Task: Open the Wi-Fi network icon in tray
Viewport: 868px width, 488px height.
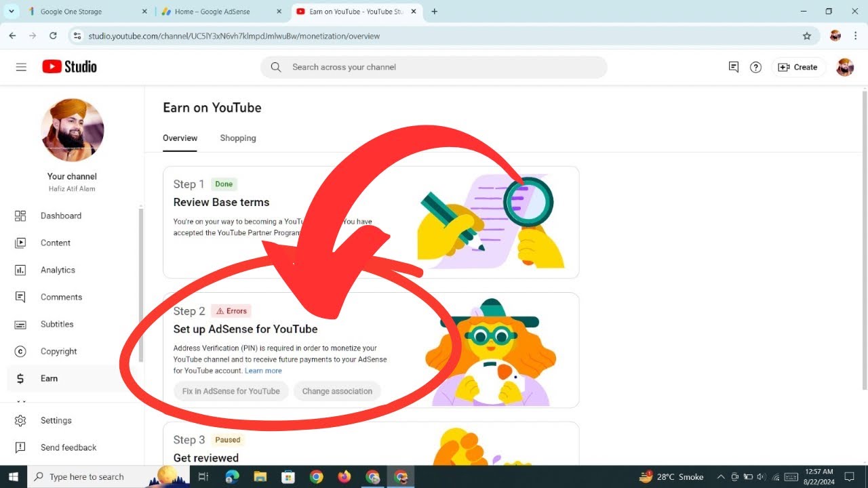Action: click(x=776, y=476)
